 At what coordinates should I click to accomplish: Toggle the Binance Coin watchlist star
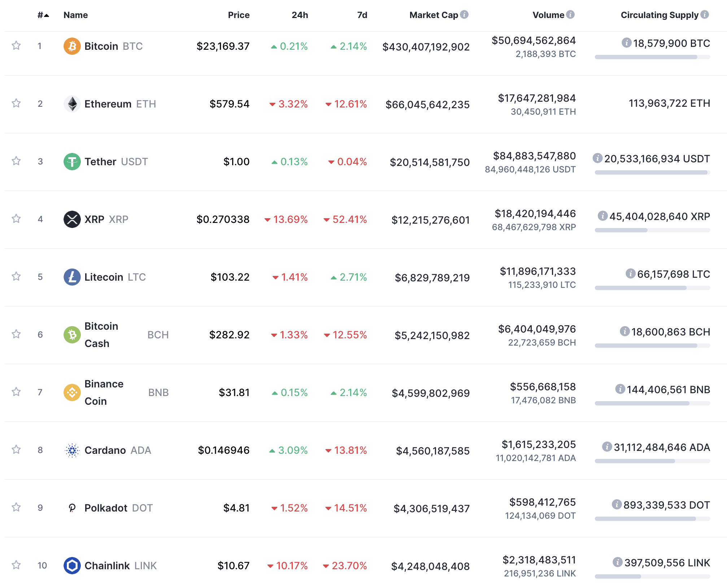(16, 392)
